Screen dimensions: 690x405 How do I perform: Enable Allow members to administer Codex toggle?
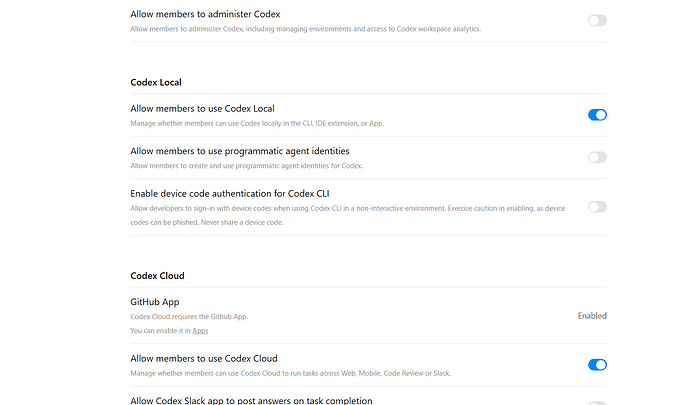point(597,20)
